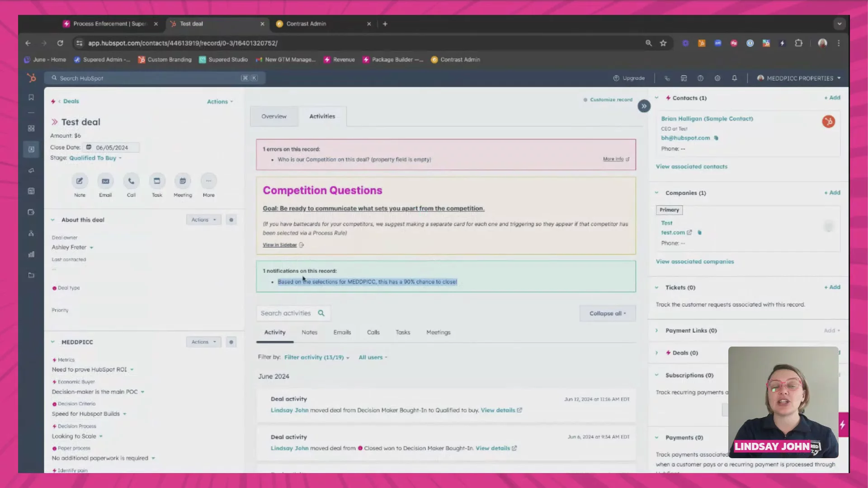Open Brian Halligan (Sample Contact) record

(707, 119)
